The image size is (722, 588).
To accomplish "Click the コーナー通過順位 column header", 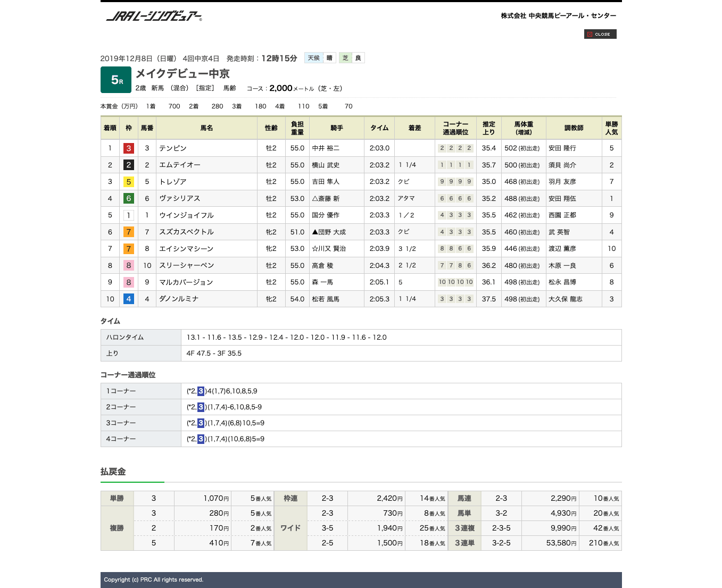I will click(456, 128).
